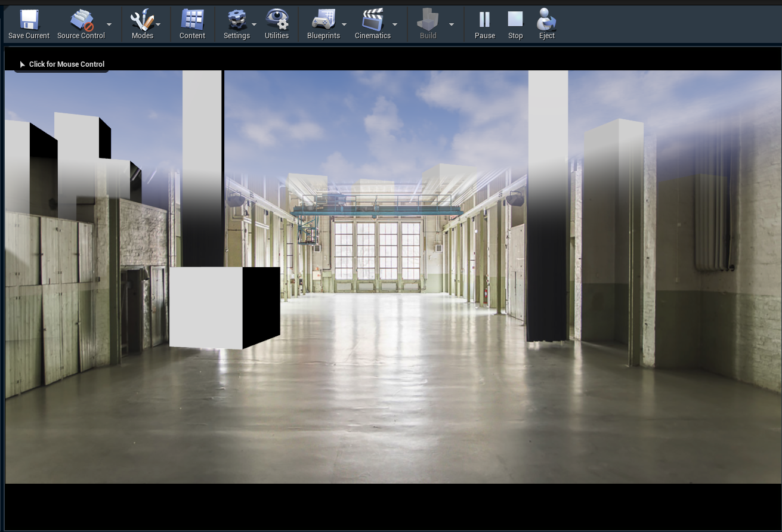Expand the Blueprints dropdown arrow
The image size is (782, 532).
click(x=344, y=24)
